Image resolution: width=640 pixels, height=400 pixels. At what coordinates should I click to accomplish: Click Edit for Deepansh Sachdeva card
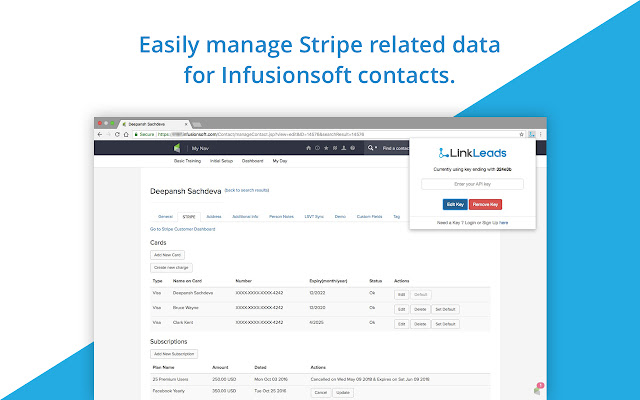coord(401,295)
